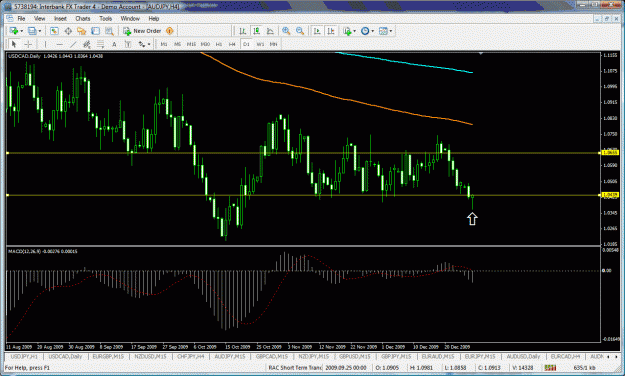The height and width of the screenshot is (376, 625).
Task: Expand the Arrows dropdown arrow
Action: tap(149, 44)
